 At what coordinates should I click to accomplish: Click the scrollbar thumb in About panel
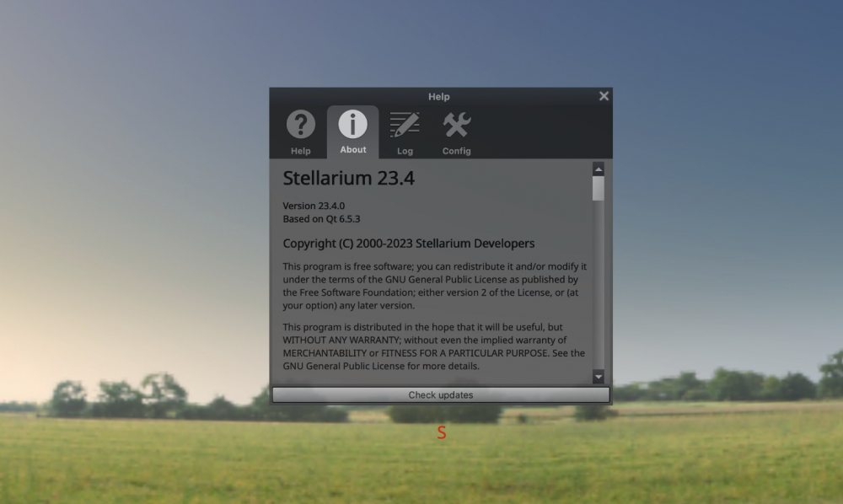pos(599,189)
